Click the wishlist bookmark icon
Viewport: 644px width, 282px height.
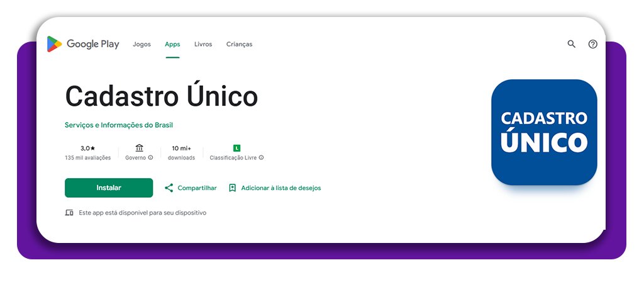coord(232,188)
